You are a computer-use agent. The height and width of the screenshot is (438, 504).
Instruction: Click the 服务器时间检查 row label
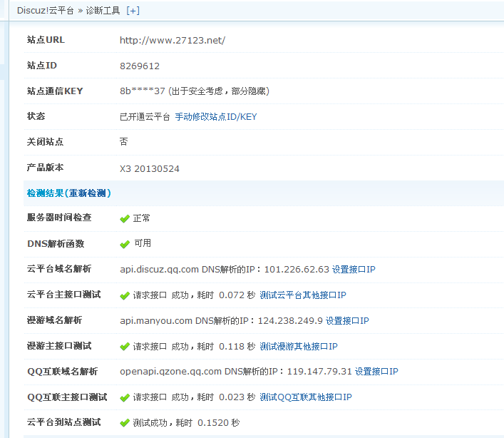point(59,218)
